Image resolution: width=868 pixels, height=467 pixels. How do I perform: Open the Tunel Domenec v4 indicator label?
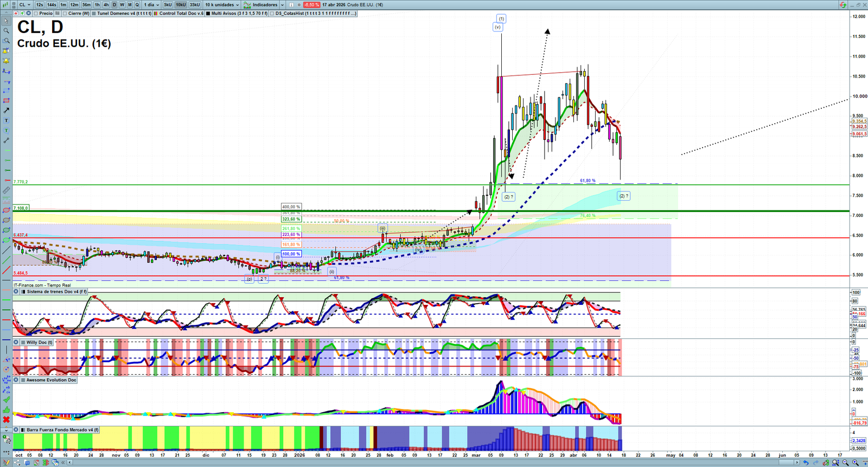pyautogui.click(x=124, y=14)
